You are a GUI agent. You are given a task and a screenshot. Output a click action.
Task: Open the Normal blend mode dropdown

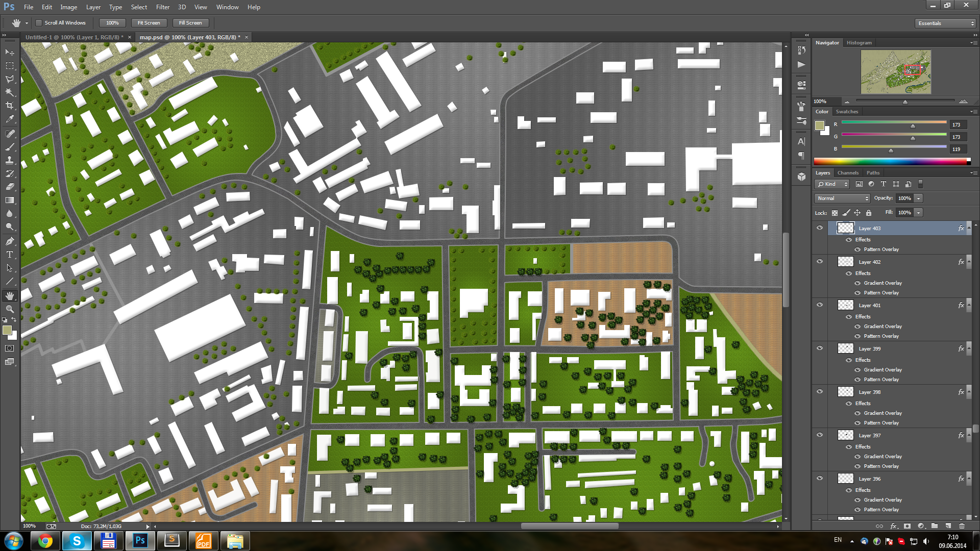[x=841, y=198]
